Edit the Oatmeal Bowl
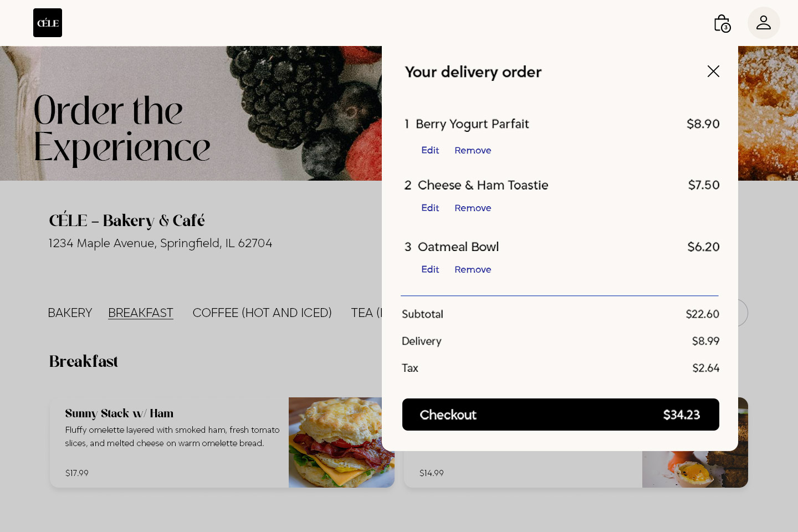 tap(430, 269)
